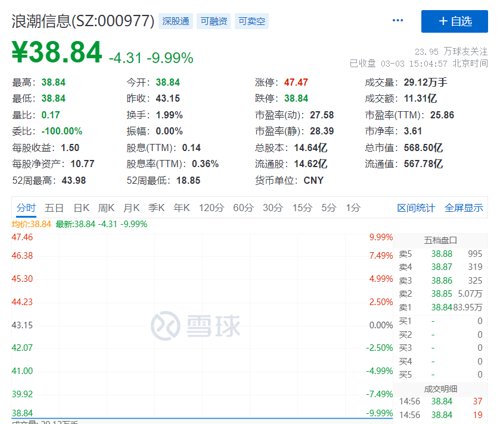The width and height of the screenshot is (500, 424).
Task: Click the 总市值 value 568.50亿
Action: pos(423,148)
